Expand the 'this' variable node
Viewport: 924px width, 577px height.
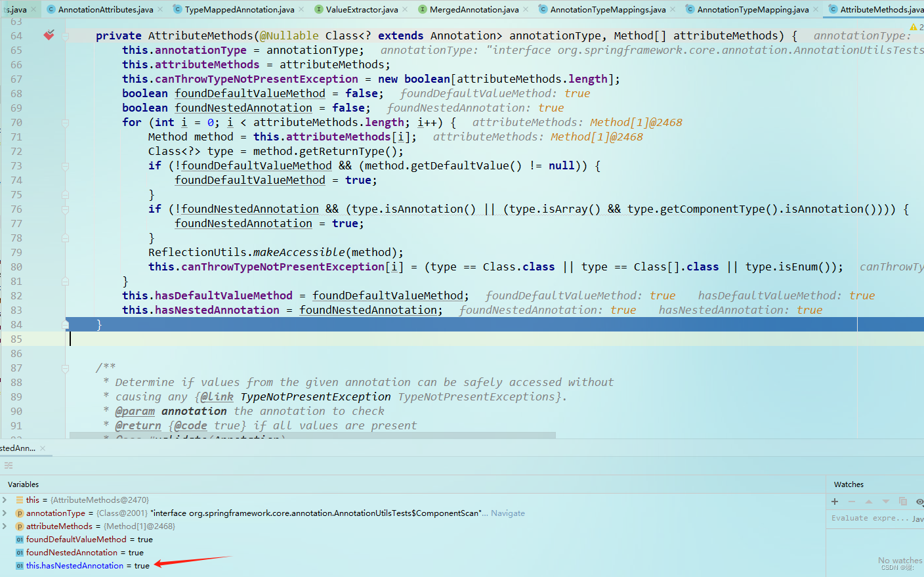click(5, 500)
